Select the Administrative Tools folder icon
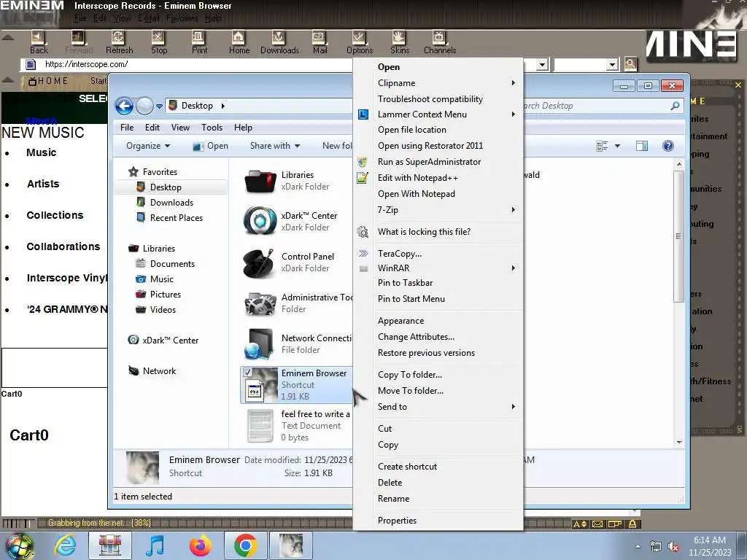The height and width of the screenshot is (560, 747). (260, 303)
